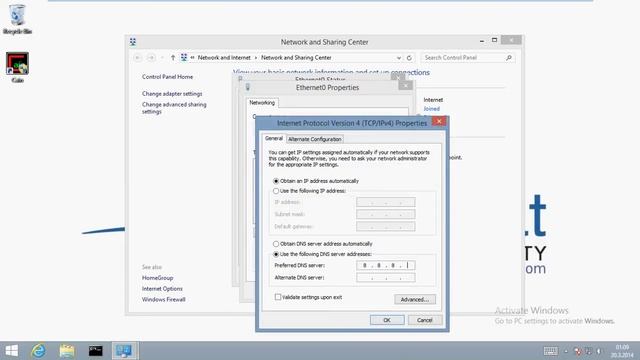Minimize the Network and Sharing Center window

[x=482, y=40]
